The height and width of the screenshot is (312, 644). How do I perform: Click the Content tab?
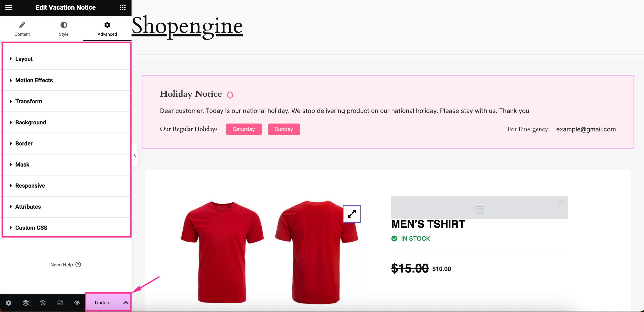22,29
